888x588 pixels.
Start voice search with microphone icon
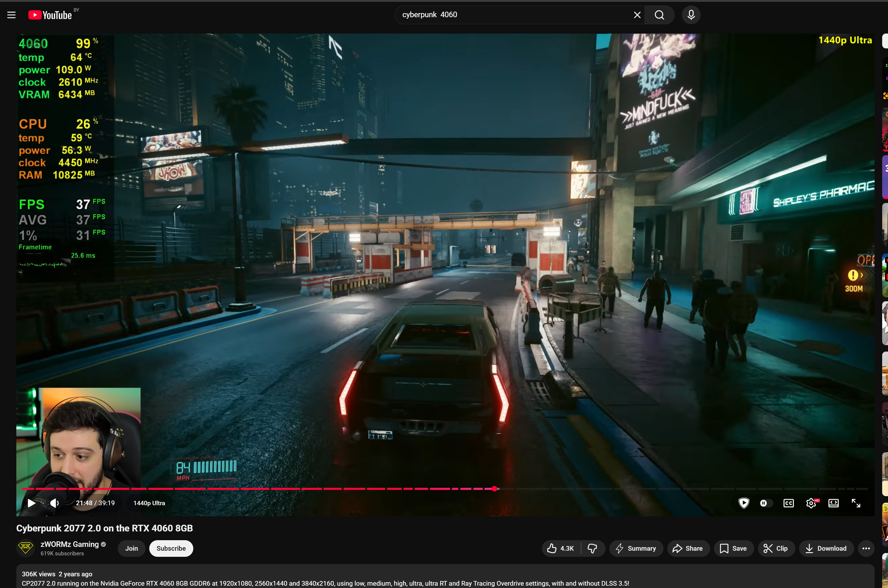691,15
